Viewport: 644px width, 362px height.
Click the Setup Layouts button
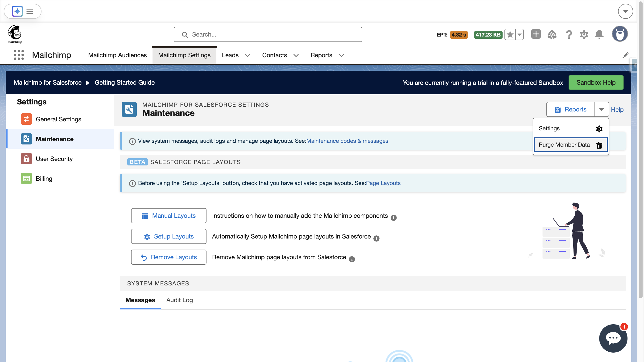pos(169,236)
